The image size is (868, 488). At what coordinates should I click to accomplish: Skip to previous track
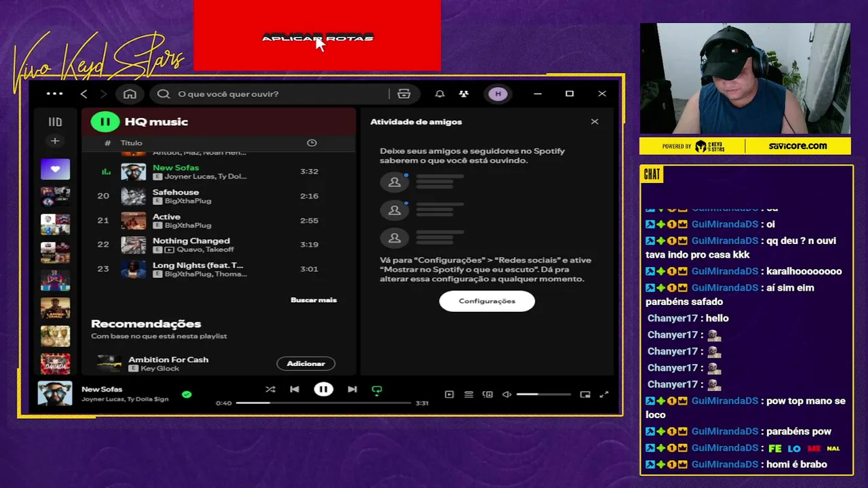(x=294, y=389)
